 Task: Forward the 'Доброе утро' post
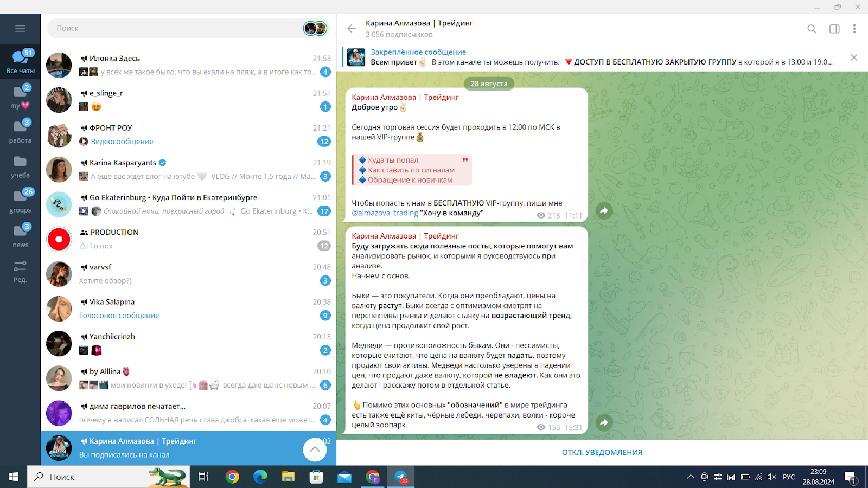[x=604, y=211]
